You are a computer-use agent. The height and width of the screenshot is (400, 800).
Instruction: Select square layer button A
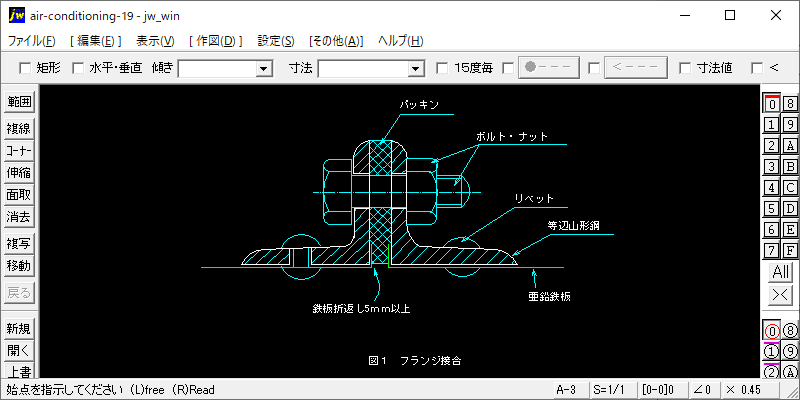[790, 145]
